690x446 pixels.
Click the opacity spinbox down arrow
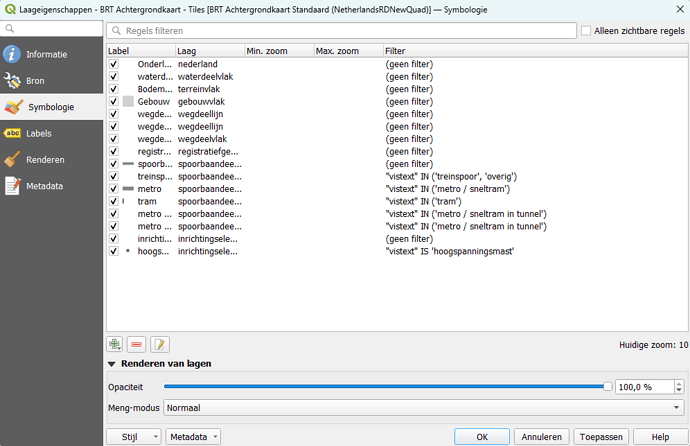point(679,390)
